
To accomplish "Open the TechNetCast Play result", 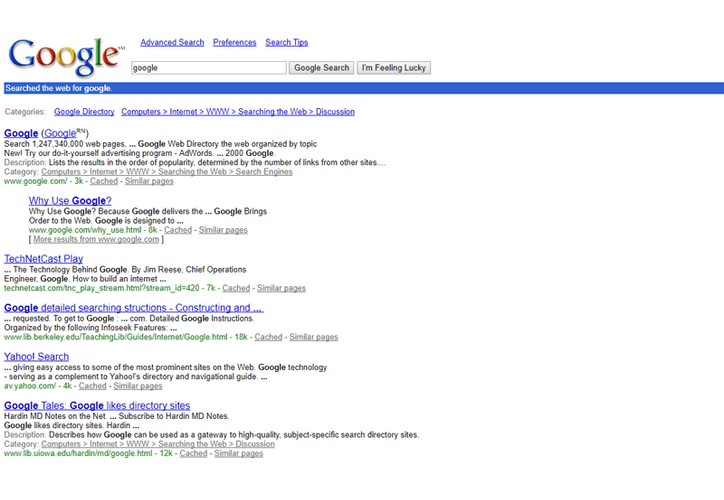I will [x=43, y=259].
